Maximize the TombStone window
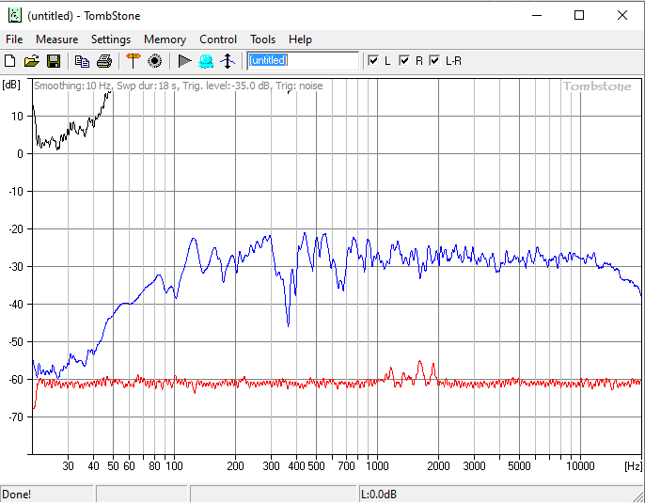This screenshot has height=504, width=645. coord(579,16)
